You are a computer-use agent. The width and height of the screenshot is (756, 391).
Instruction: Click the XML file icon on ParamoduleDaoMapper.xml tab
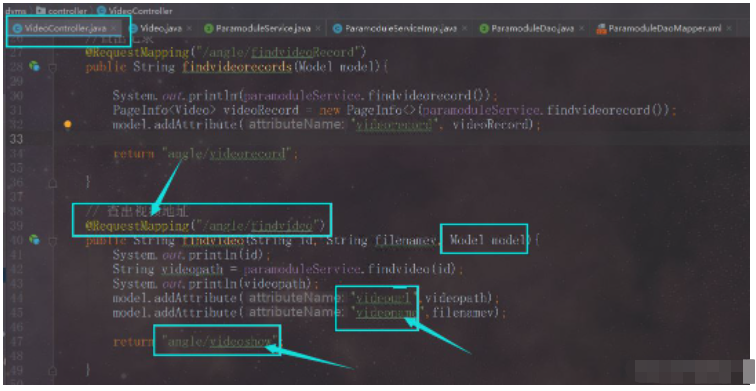tap(601, 28)
